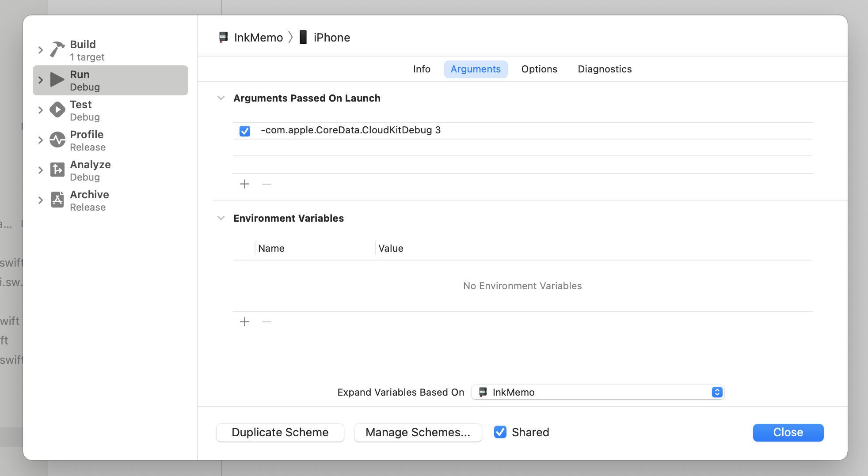
Task: Switch to the Options tab
Action: 539,69
